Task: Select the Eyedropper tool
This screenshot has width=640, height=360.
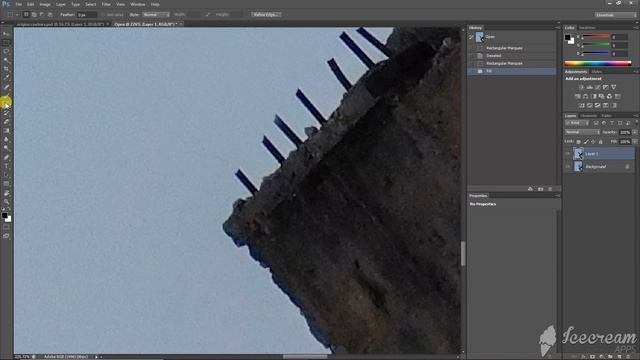Action: coord(6,78)
